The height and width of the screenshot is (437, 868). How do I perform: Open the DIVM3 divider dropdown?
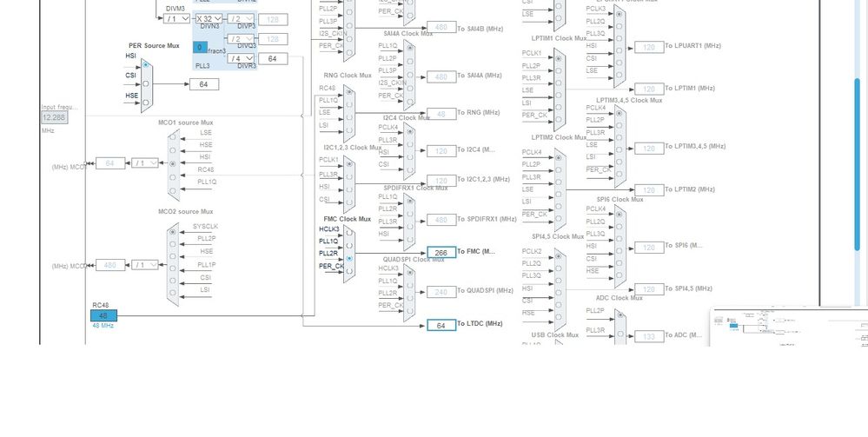pos(176,19)
